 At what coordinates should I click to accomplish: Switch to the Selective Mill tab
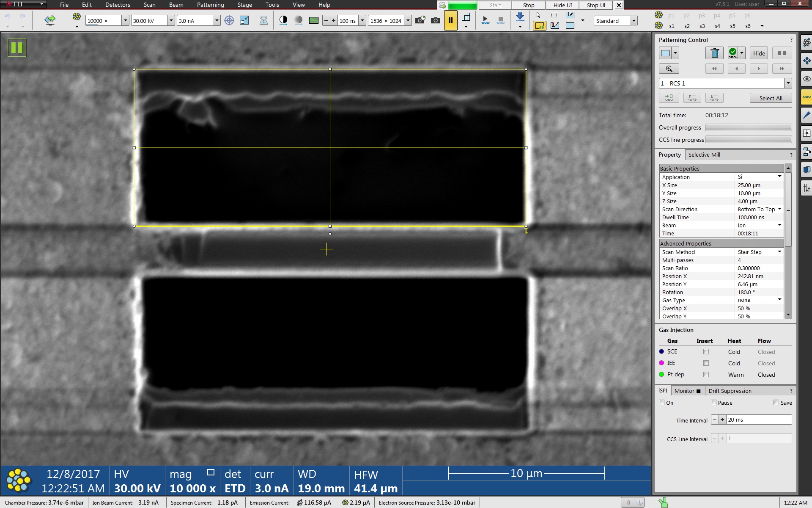(x=704, y=155)
